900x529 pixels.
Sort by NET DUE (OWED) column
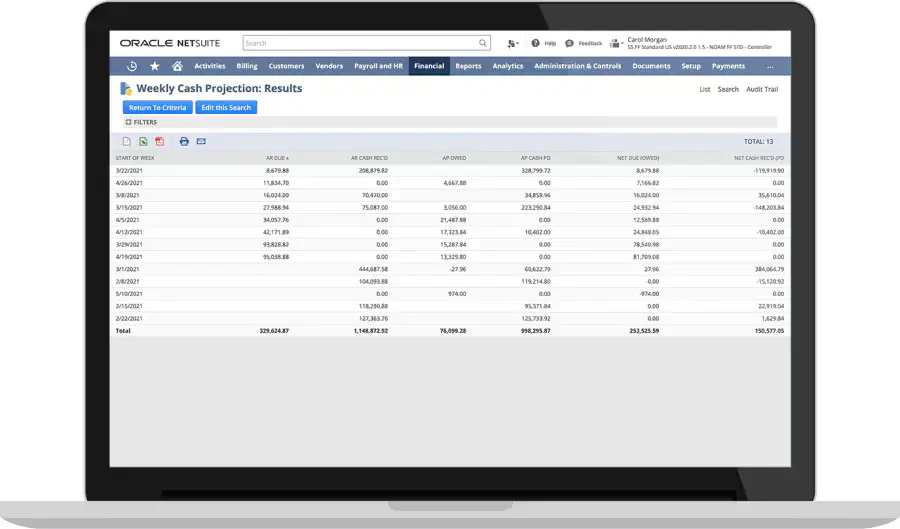638,158
